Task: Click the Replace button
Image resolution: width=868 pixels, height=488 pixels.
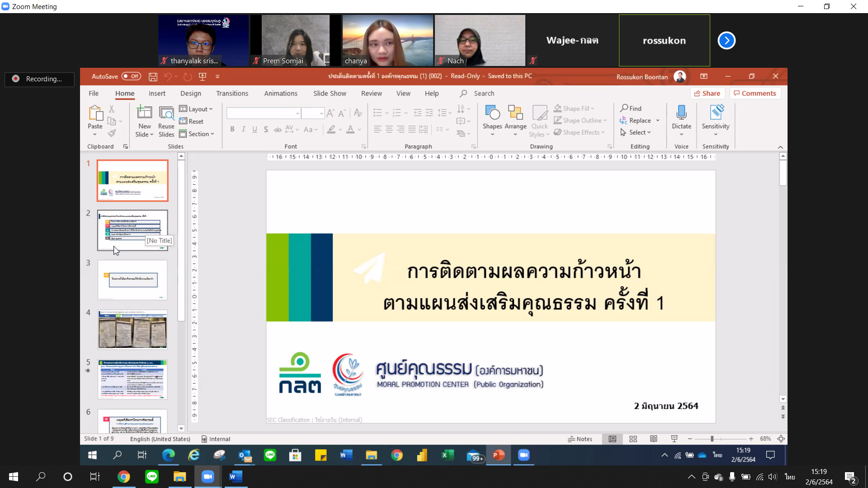Action: click(x=636, y=120)
